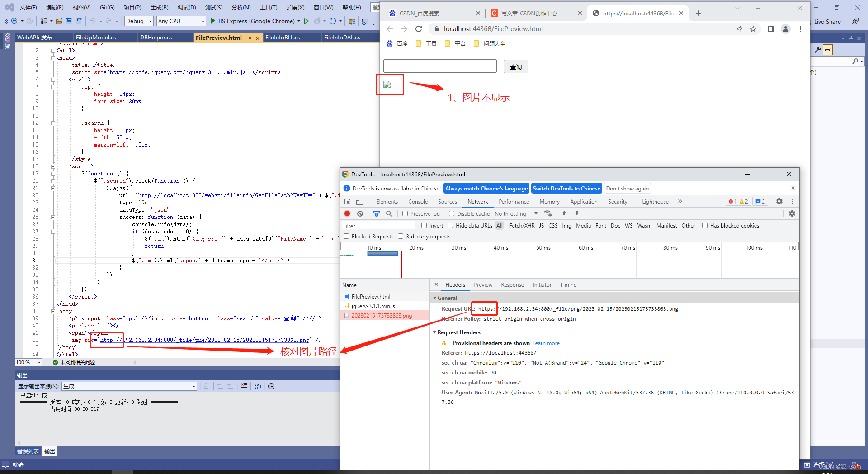Switch to DevTools Console tab

pos(418,202)
